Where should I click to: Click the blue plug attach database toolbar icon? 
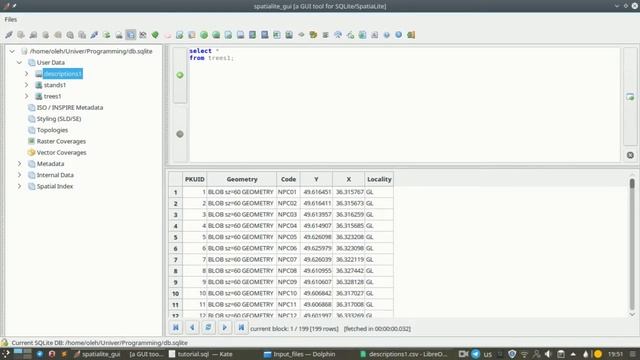tap(94, 35)
